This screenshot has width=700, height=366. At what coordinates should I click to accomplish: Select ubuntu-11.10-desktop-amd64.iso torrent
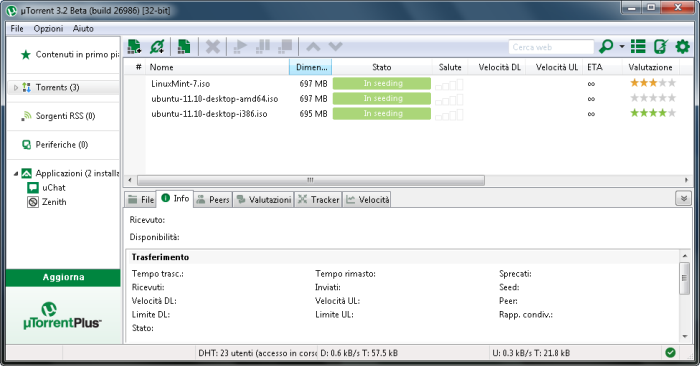pos(214,99)
